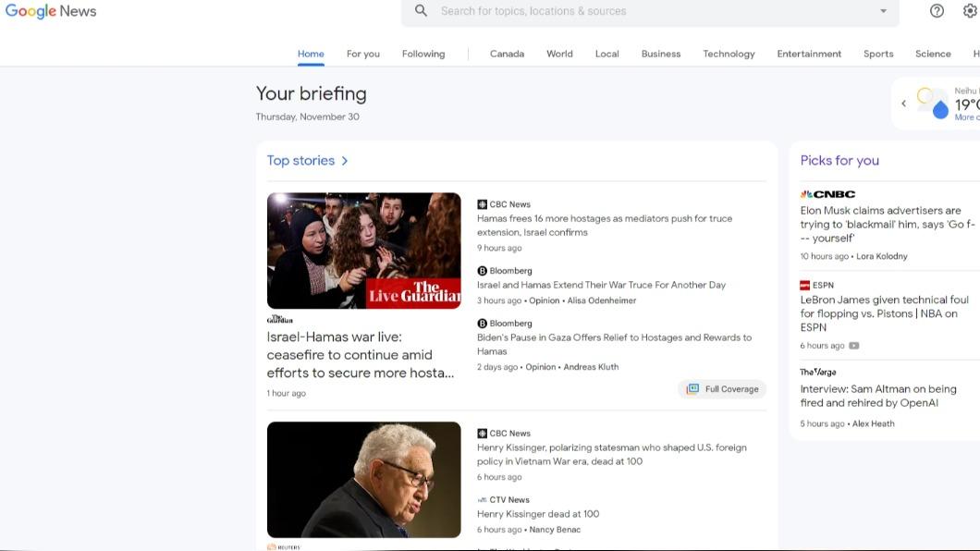Open the Entertainment tab

point(809,54)
